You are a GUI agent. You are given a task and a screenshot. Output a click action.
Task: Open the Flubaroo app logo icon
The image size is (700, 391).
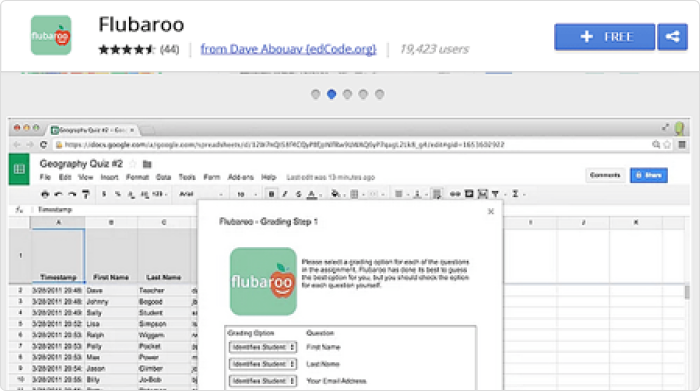point(51,35)
